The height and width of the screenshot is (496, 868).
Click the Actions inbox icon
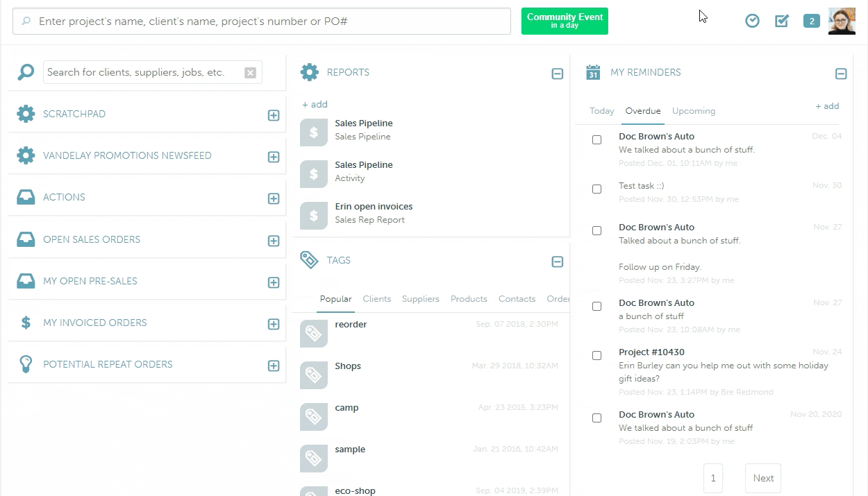26,197
